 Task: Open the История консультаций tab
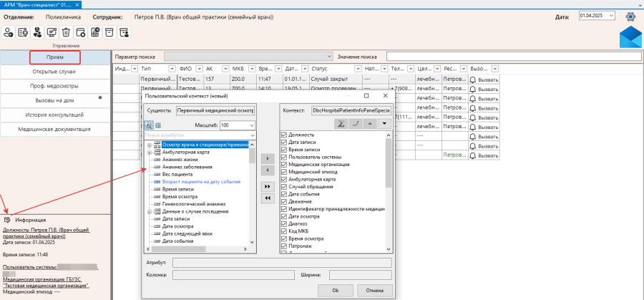[x=55, y=115]
